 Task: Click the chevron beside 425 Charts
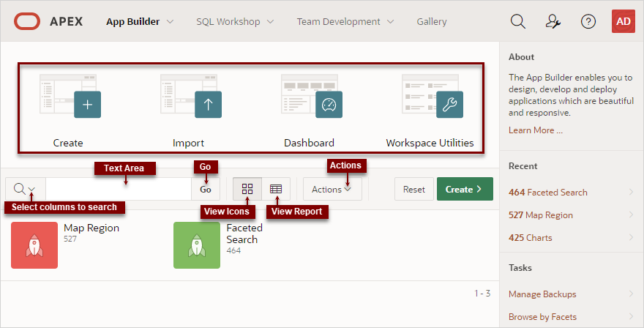[632, 236]
